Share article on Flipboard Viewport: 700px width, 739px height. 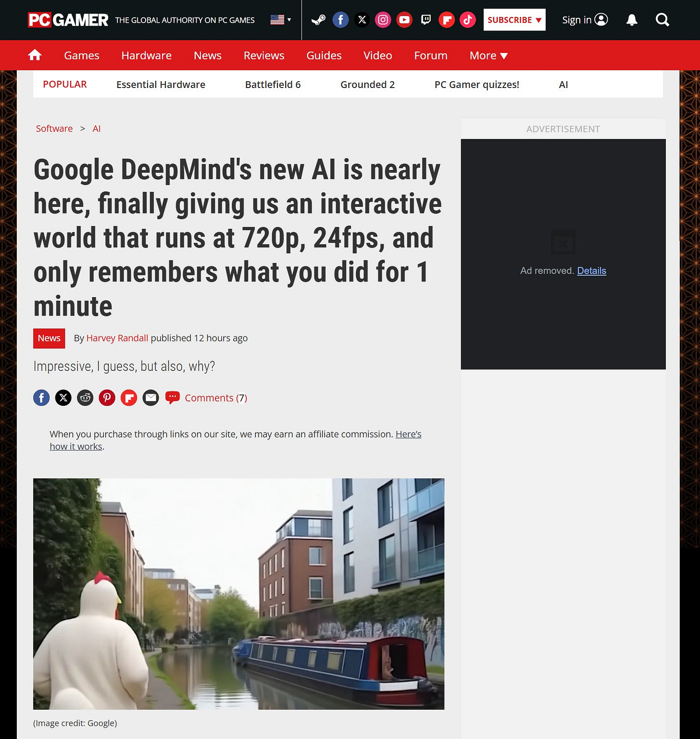129,398
